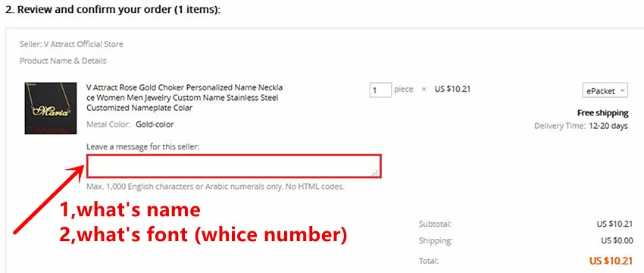Click the Maria necklace product thumbnail

click(x=51, y=108)
